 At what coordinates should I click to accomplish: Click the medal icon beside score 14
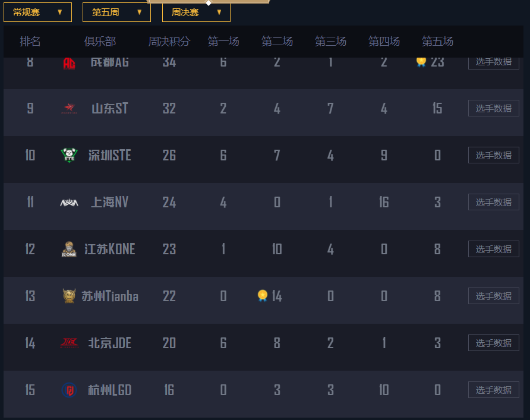tap(263, 296)
